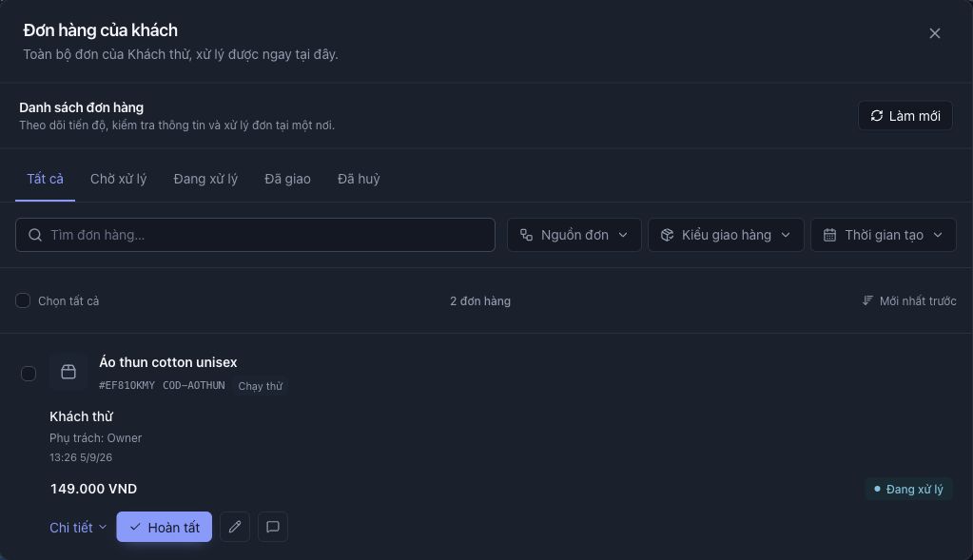Image resolution: width=973 pixels, height=560 pixels.
Task: Expand Chi tiết order details
Action: (78, 527)
